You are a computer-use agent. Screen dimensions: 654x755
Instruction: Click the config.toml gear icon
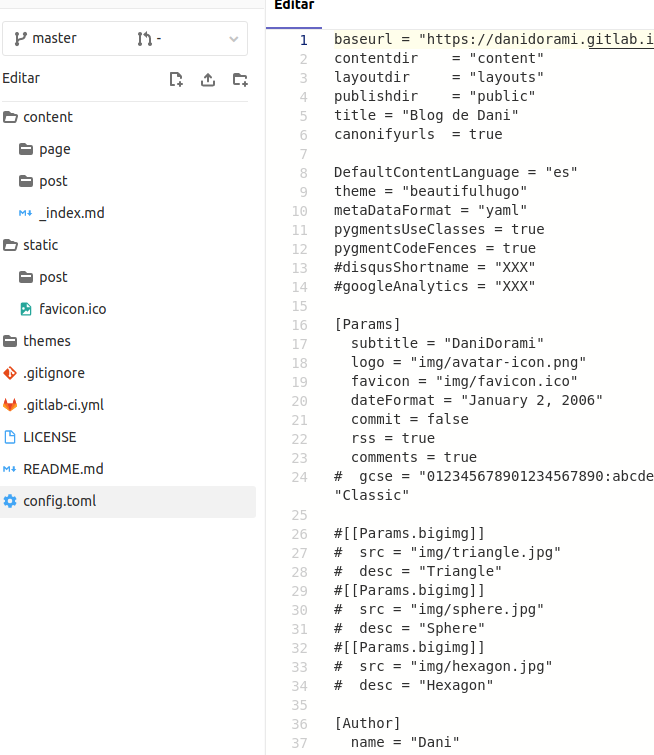[x=10, y=501]
